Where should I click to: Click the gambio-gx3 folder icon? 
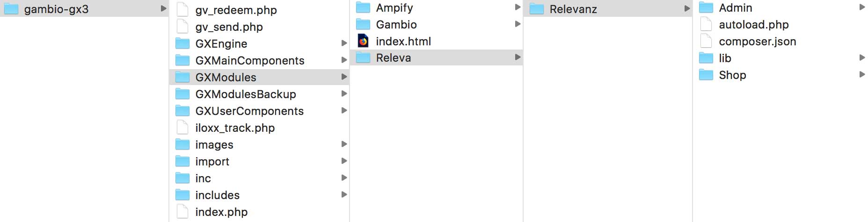[11, 9]
